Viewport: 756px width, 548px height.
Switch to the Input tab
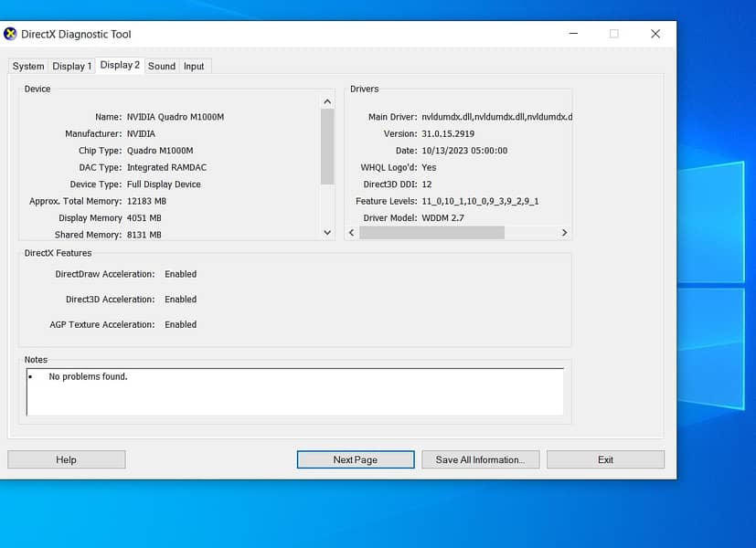tap(194, 66)
